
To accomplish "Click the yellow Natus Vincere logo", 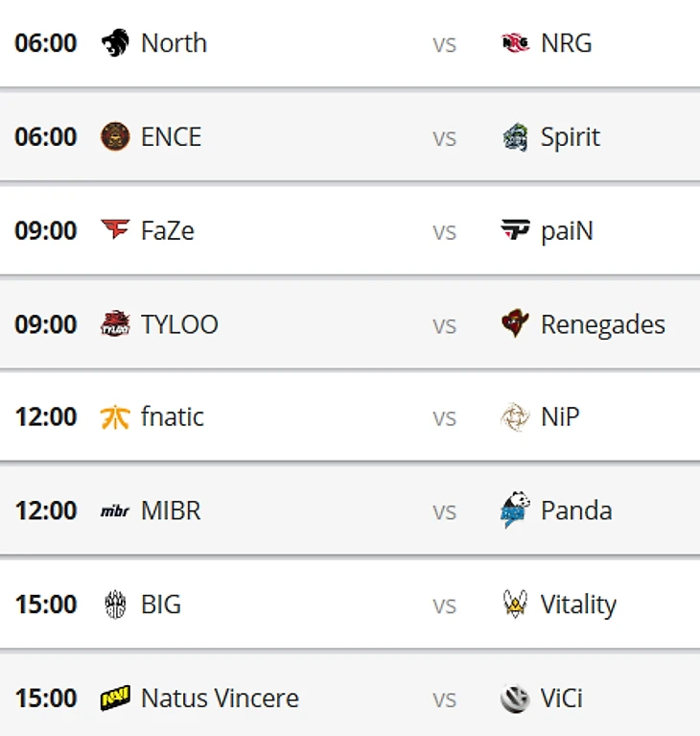I will coord(115,698).
